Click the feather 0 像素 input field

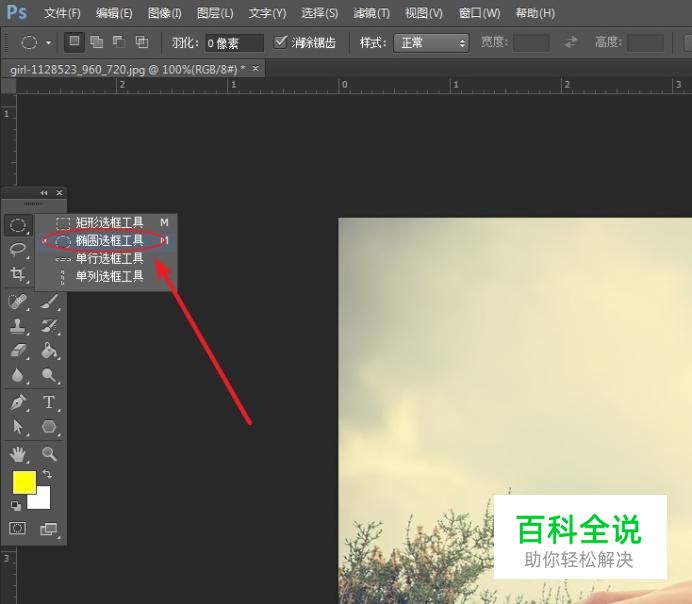tap(234, 43)
